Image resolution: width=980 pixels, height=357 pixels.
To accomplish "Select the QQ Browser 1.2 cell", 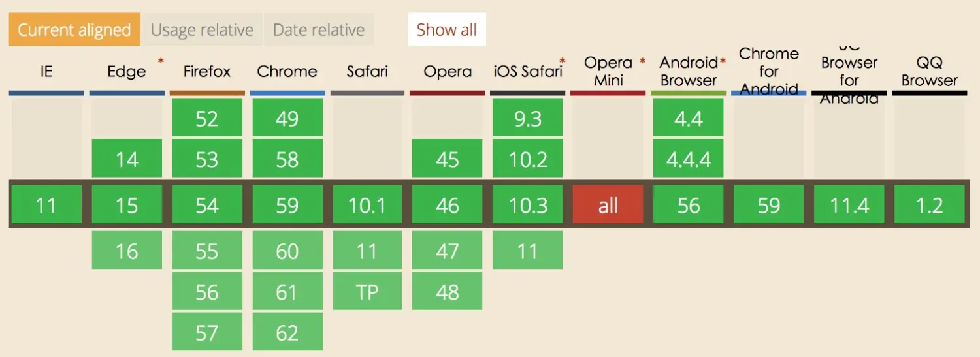I will coord(930,206).
